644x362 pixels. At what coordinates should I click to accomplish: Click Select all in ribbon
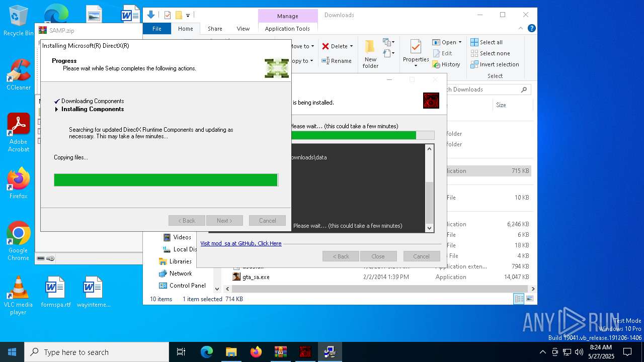[487, 42]
